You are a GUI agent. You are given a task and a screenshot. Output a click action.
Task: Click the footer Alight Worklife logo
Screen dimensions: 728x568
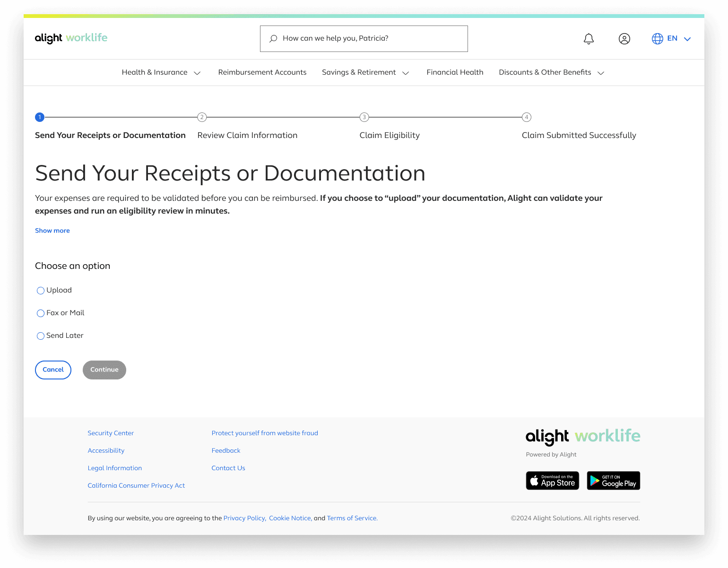tap(583, 437)
